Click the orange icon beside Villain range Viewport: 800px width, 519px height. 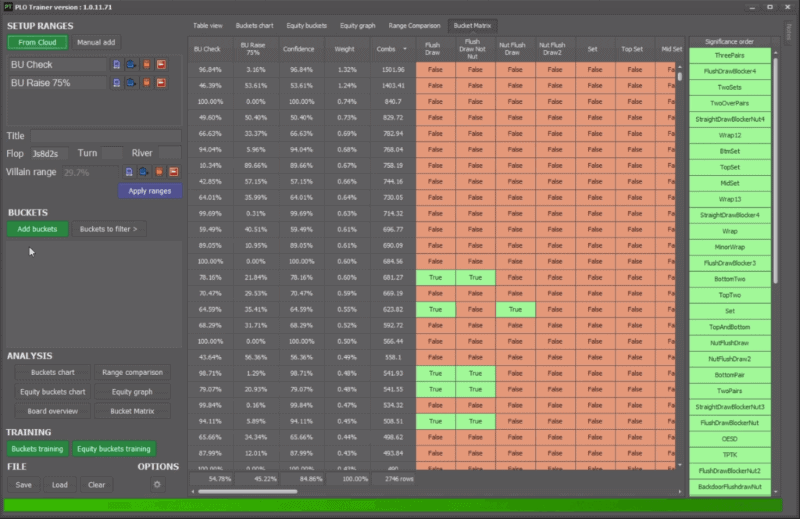point(159,172)
